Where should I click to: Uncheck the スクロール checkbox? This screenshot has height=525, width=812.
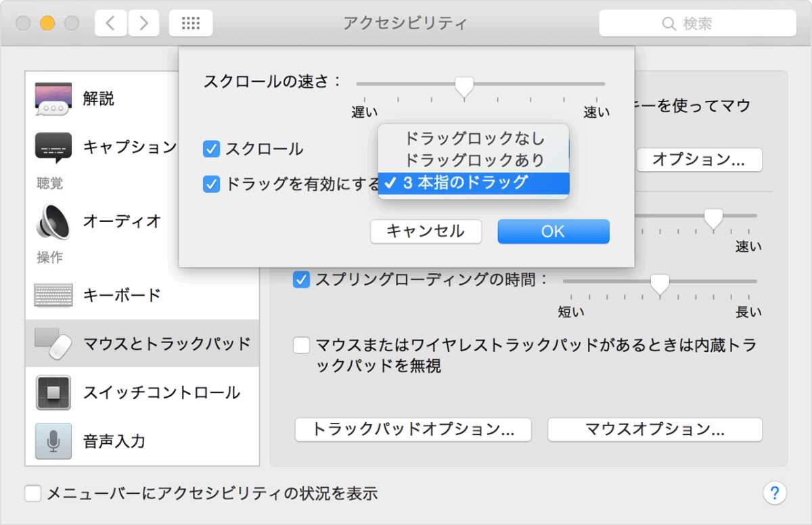pyautogui.click(x=212, y=149)
